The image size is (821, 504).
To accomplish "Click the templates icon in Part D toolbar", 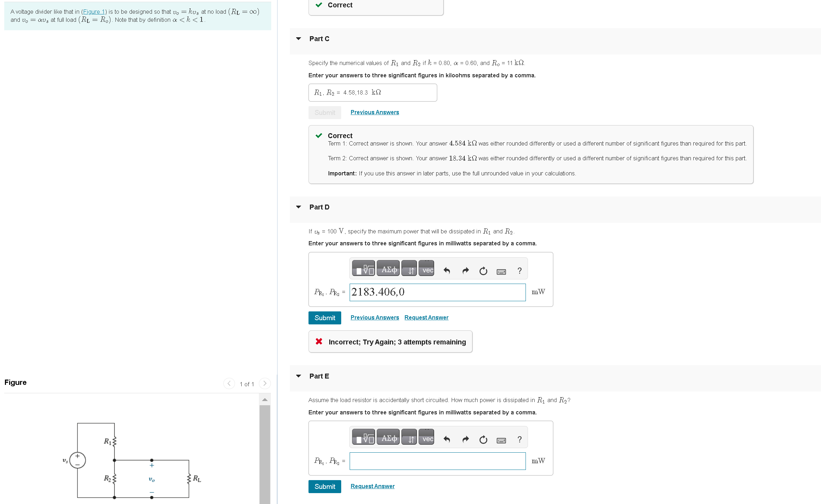I will click(363, 270).
